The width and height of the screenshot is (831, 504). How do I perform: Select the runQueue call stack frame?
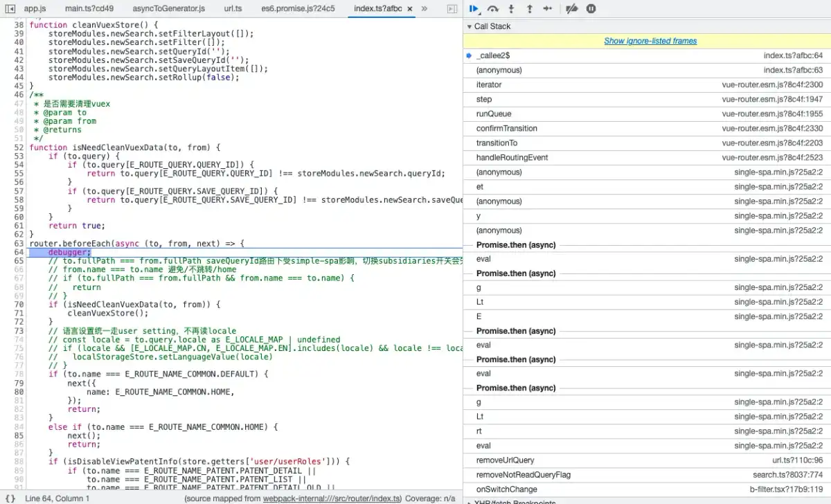tap(647, 114)
